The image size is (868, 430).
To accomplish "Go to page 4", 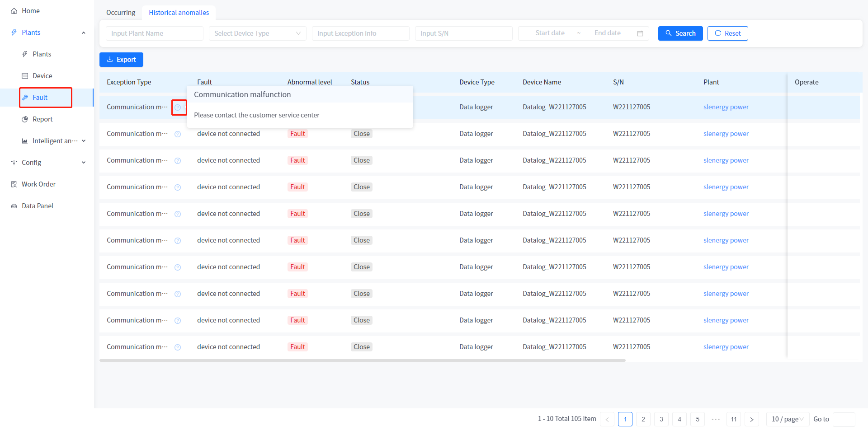I will tap(679, 419).
